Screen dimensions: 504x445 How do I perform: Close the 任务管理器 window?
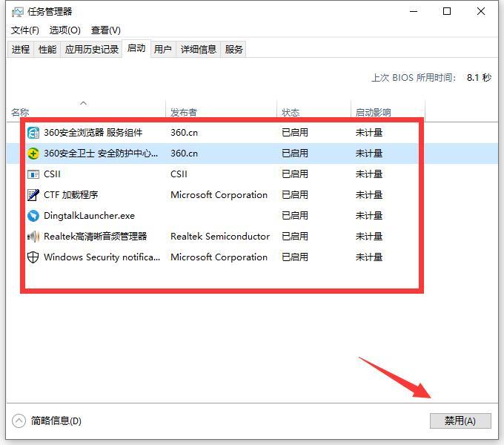pos(481,12)
